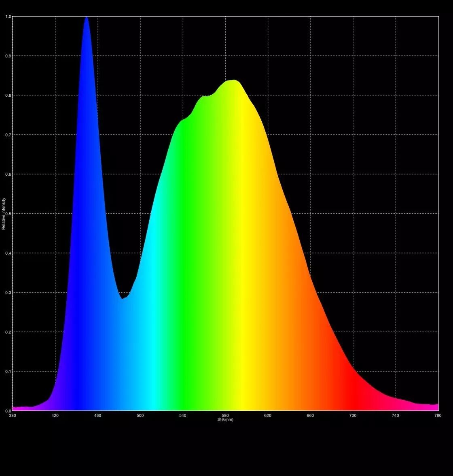The image size is (453, 476).
Task: Click the 540 wavelength axis label
Action: click(x=183, y=416)
